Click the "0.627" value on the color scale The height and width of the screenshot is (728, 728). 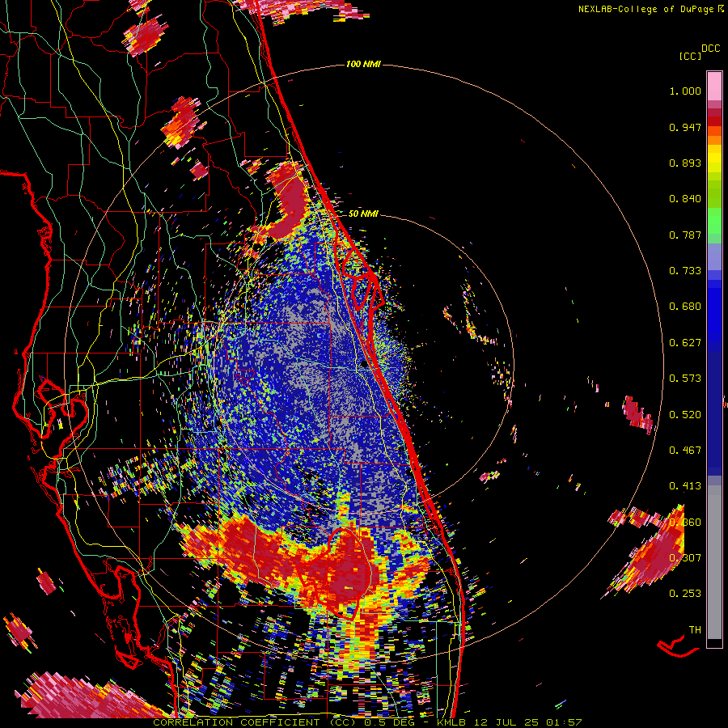pyautogui.click(x=685, y=343)
